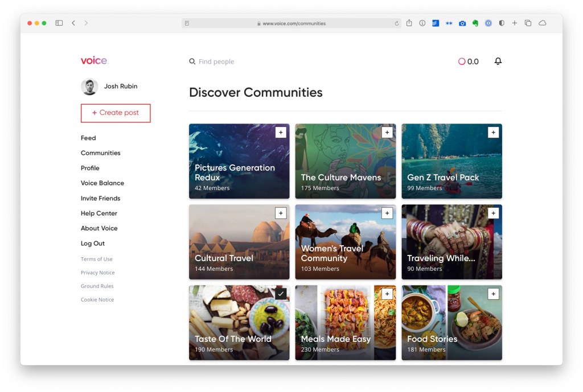Click the Safari share icon
This screenshot has height=392, width=583.
(409, 23)
